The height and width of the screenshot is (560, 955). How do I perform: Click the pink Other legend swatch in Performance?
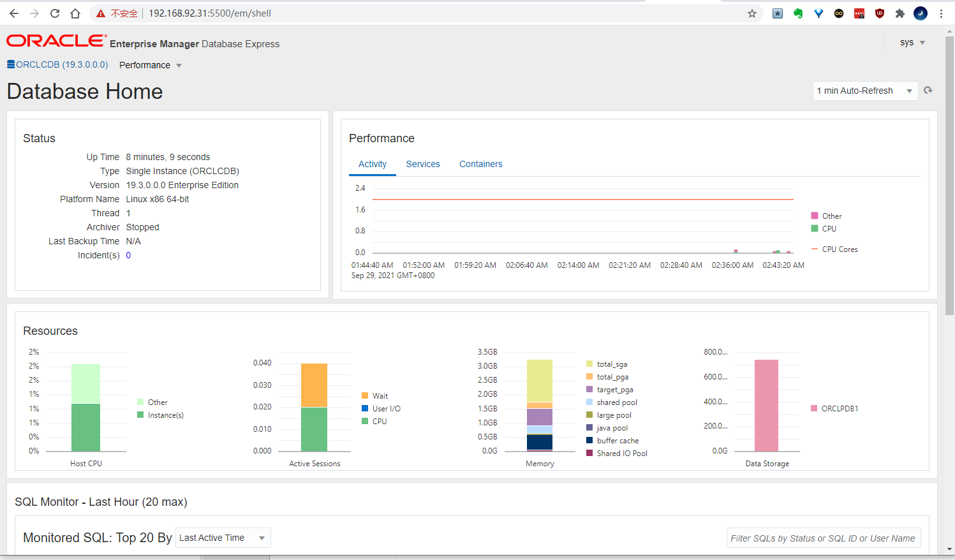click(815, 216)
